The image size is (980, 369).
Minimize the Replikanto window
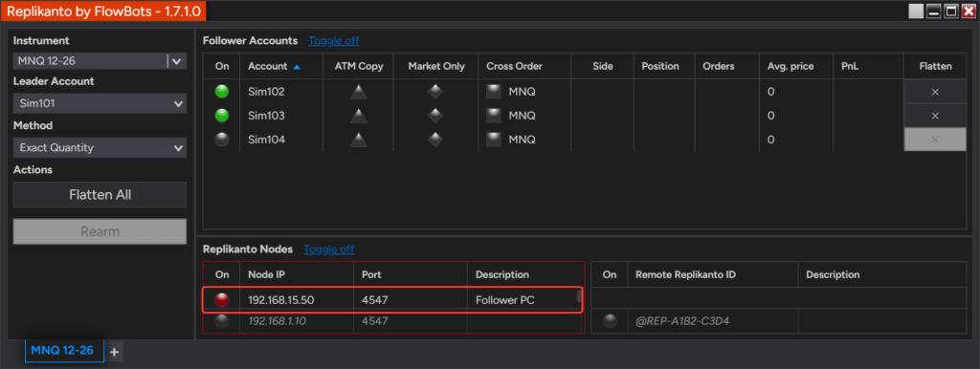pyautogui.click(x=934, y=11)
